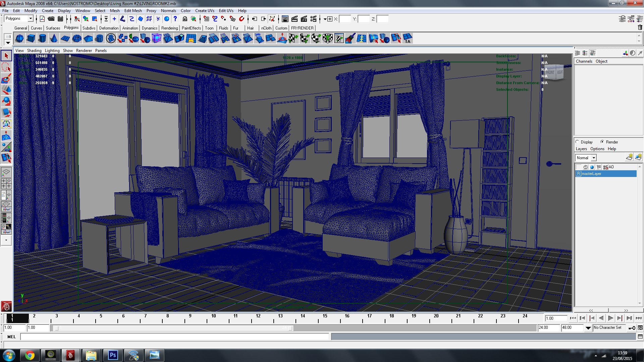644x362 pixels.
Task: Click the Render Current Frame clapperboard icon
Action: 294,19
